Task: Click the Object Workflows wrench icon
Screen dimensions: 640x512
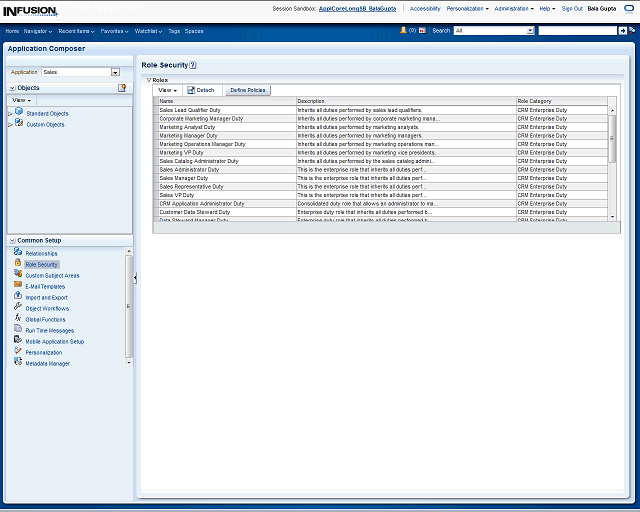Action: (x=18, y=308)
